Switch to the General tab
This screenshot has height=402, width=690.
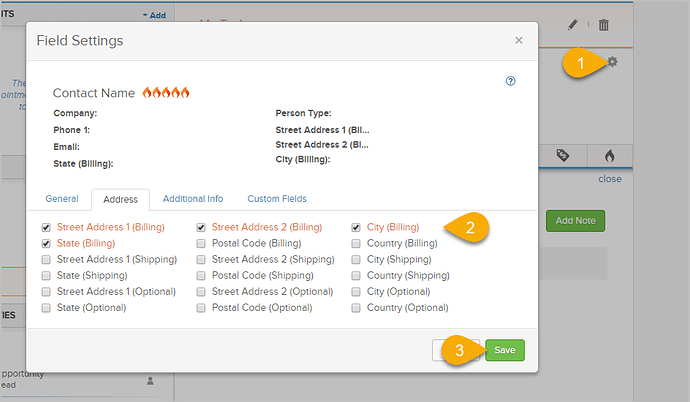coord(62,199)
